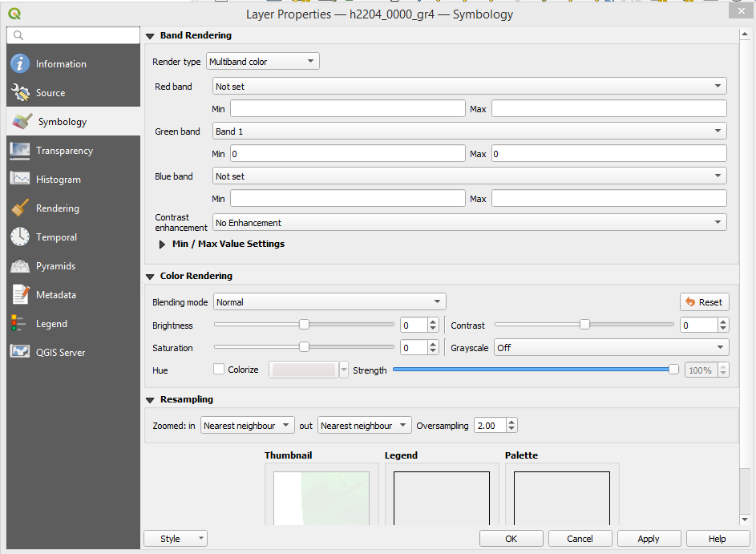Click the Cancel button
Screen dimensions: 756x554
tap(580, 539)
